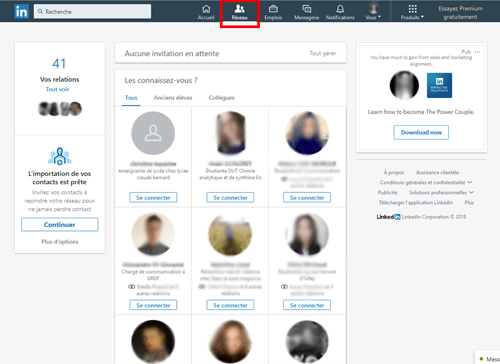Open GRDF contact's profile photo
Screen dimensions: 500x364
[153, 234]
